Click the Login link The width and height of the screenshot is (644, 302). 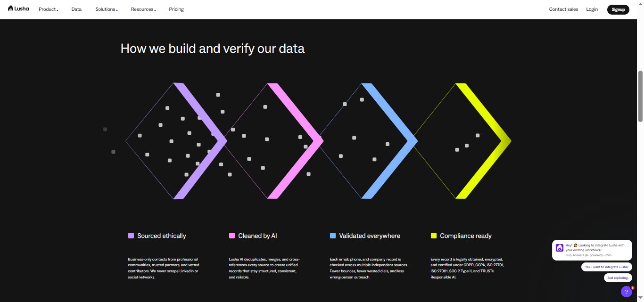[592, 9]
